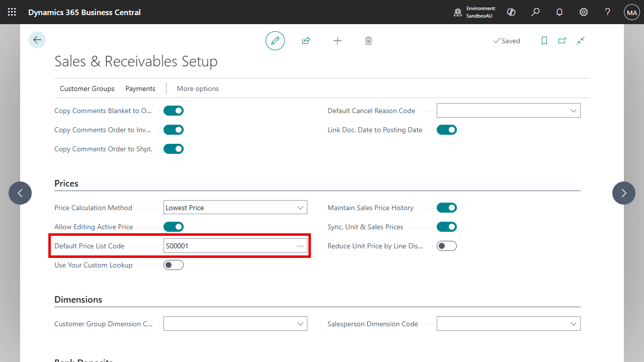Click the Dynamics 365 Business Central title

(x=85, y=12)
